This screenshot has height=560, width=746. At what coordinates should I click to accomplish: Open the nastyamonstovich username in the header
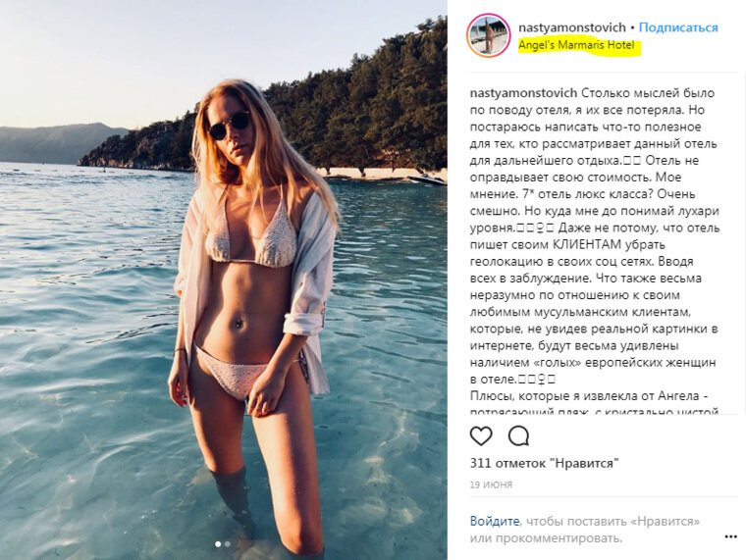pyautogui.click(x=572, y=27)
